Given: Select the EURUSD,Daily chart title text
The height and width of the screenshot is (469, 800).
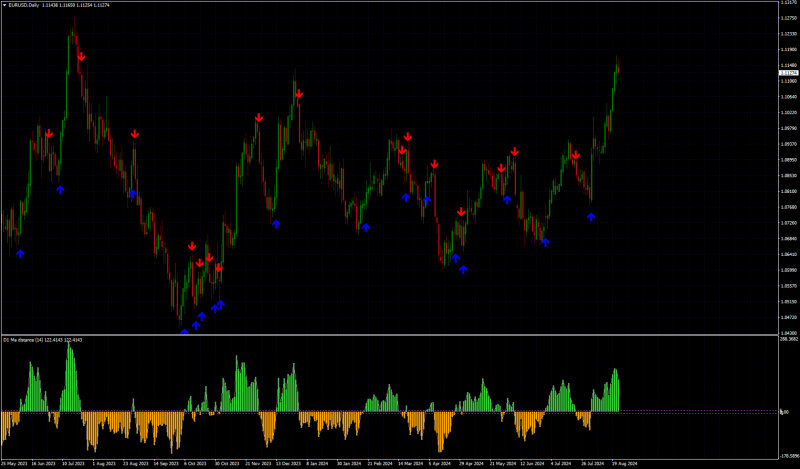Looking at the screenshot, I should pyautogui.click(x=23, y=5).
